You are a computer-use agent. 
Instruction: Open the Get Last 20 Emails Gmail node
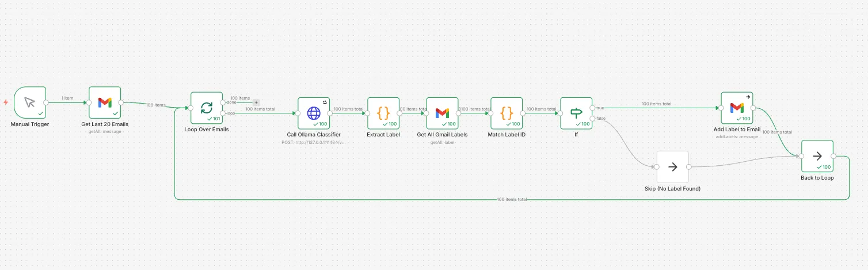[x=105, y=102]
